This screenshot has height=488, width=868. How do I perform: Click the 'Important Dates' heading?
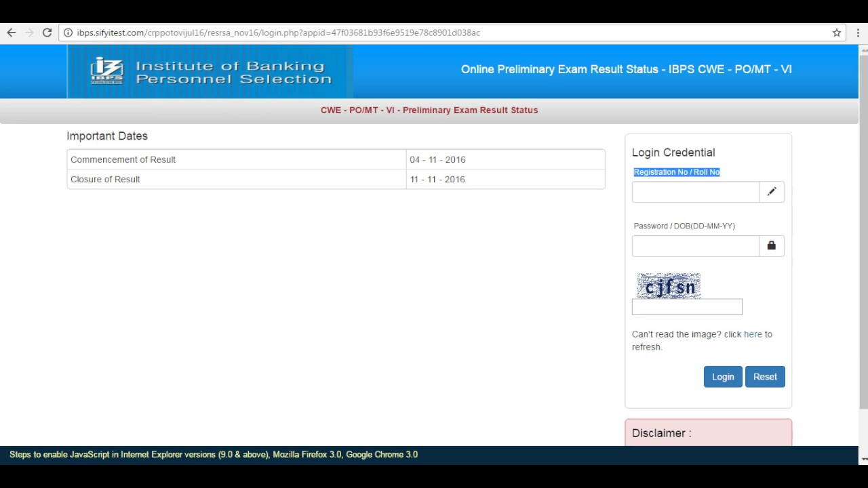tap(107, 136)
